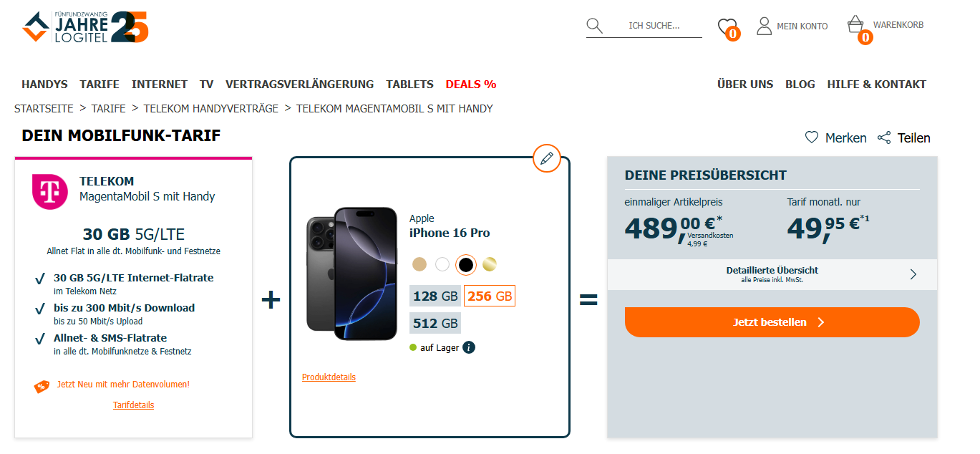Viewport: 980px width, 454px height.
Task: Open the Produktdetails link
Action: pos(329,377)
